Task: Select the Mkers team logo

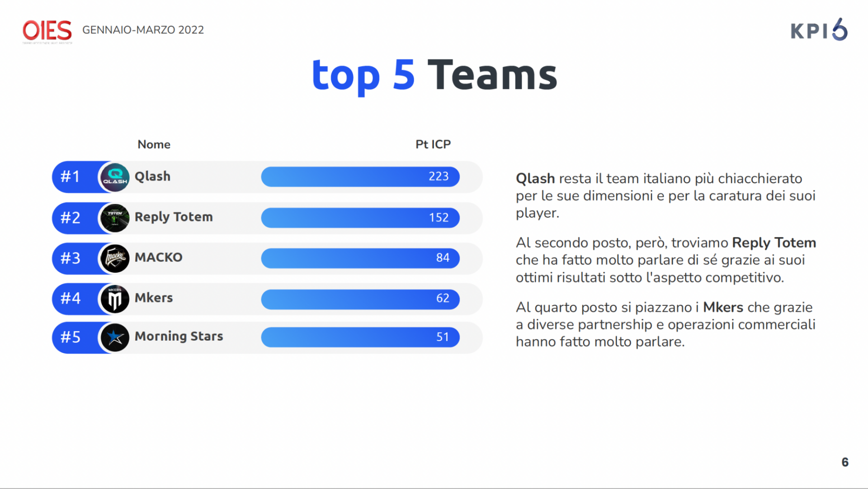Action: point(115,299)
